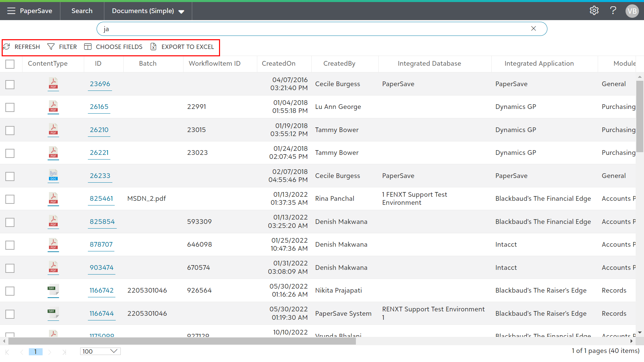Select checkbox for document 825461 row
The image size is (644, 362).
click(x=10, y=199)
